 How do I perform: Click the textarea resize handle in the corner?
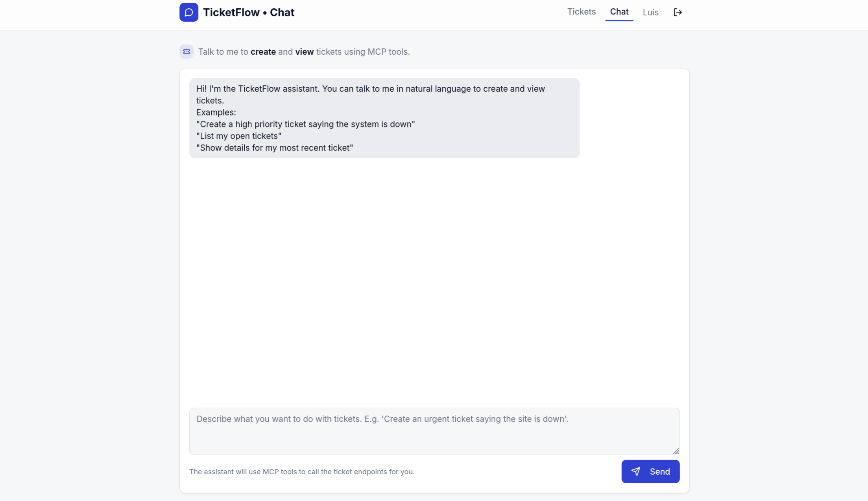point(676,451)
